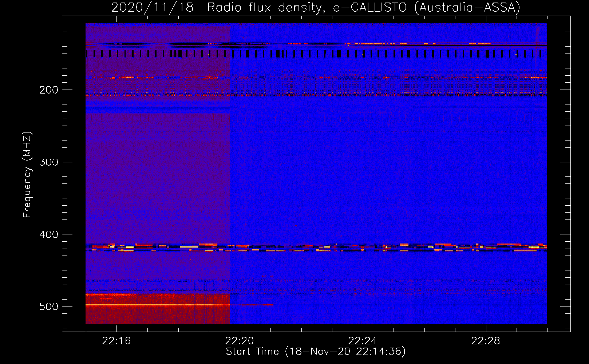Select the 400 frequency tick label

coord(49,234)
